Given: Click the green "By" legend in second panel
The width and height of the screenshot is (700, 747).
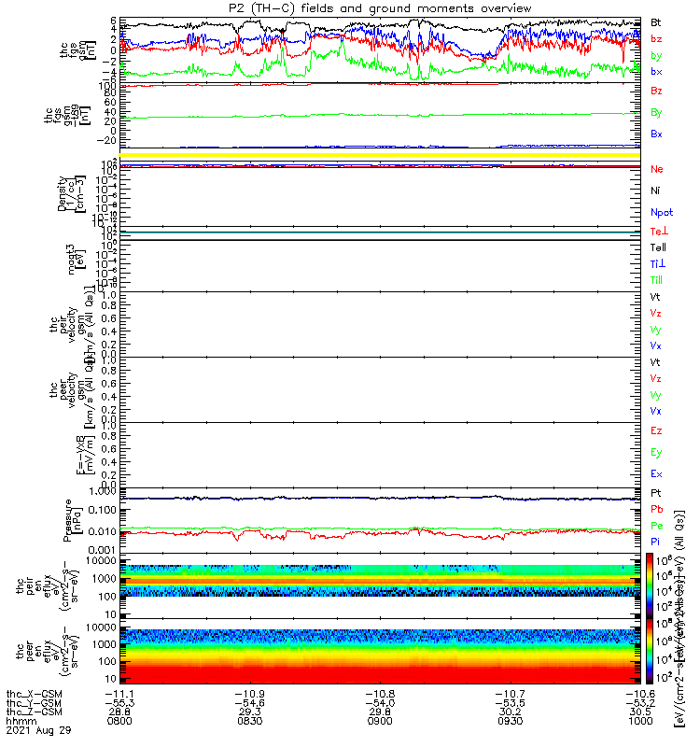Looking at the screenshot, I should (656, 112).
